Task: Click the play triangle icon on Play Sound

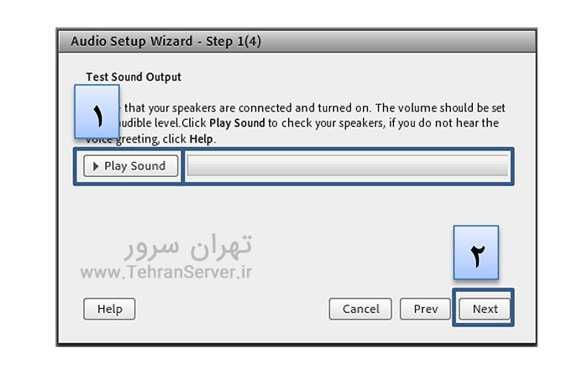Action: 96,166
